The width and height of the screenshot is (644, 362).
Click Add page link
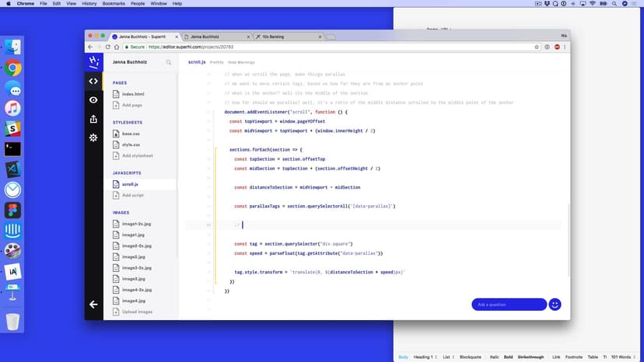pyautogui.click(x=131, y=105)
